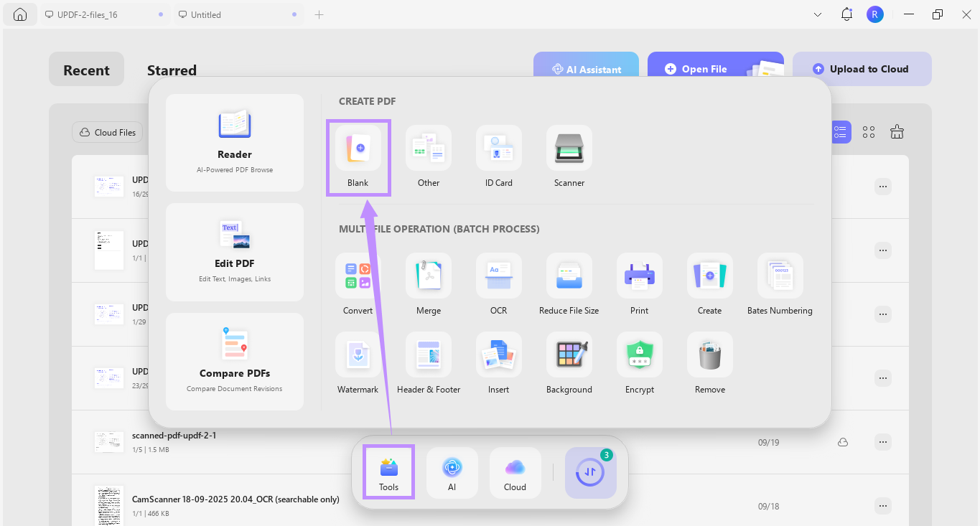Open more options for scanned-pdf-updf-2-1
The image size is (980, 526).
(x=882, y=441)
